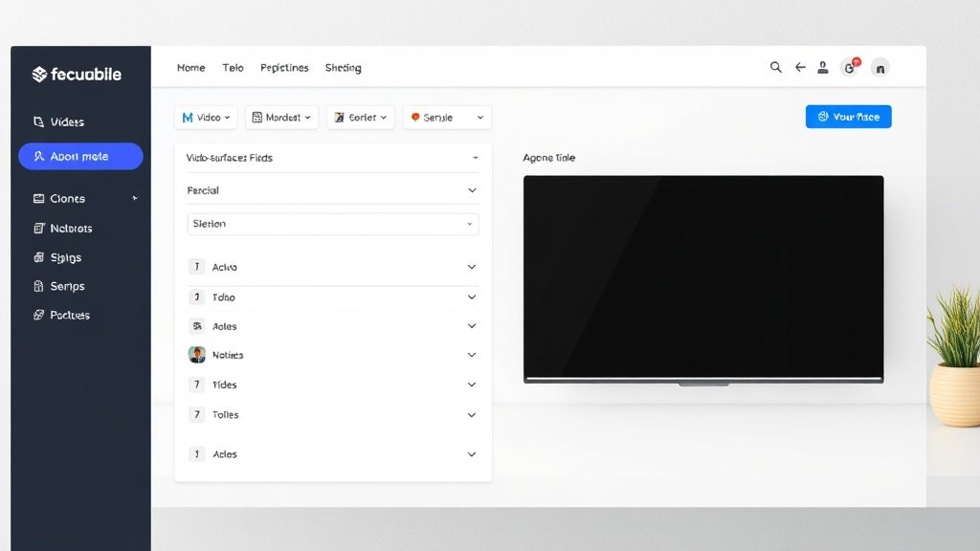This screenshot has height=551, width=980.
Task: Click the Stpigs sidebar link
Action: (66, 257)
